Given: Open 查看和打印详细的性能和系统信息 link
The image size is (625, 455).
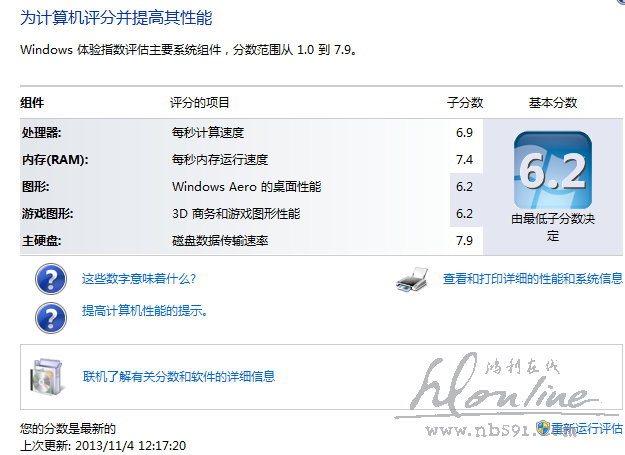Looking at the screenshot, I should 533,278.
